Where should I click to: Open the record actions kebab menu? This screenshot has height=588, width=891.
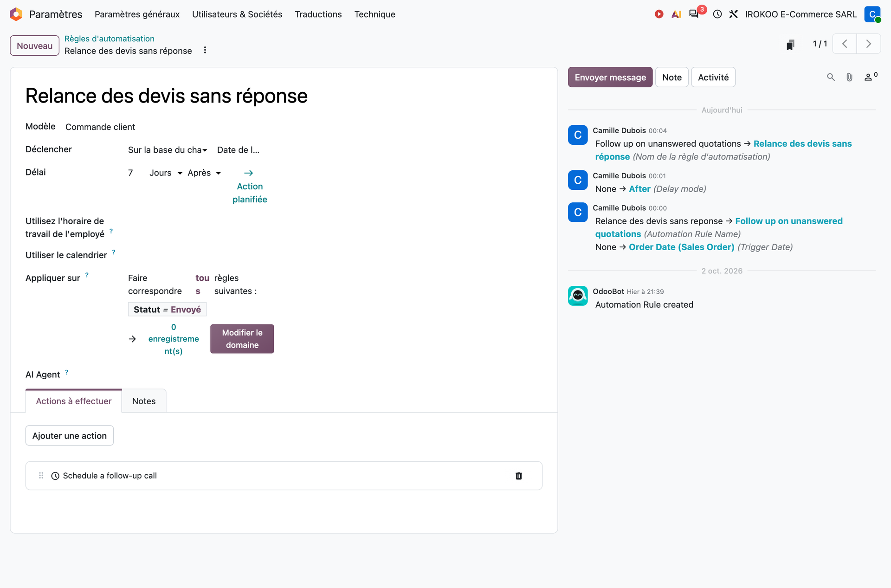(205, 50)
